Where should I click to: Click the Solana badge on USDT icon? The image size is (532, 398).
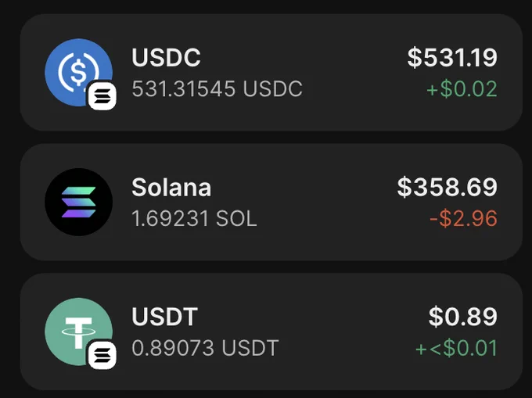pyautogui.click(x=102, y=355)
